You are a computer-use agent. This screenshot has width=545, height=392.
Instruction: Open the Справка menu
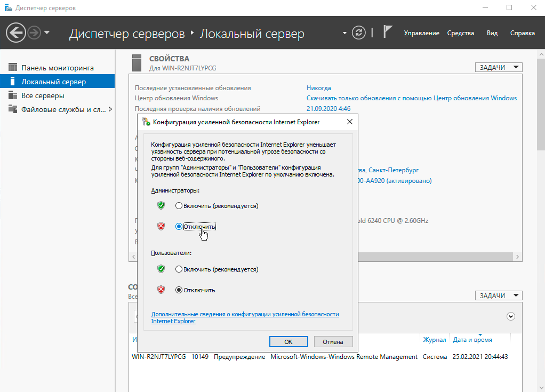[523, 33]
